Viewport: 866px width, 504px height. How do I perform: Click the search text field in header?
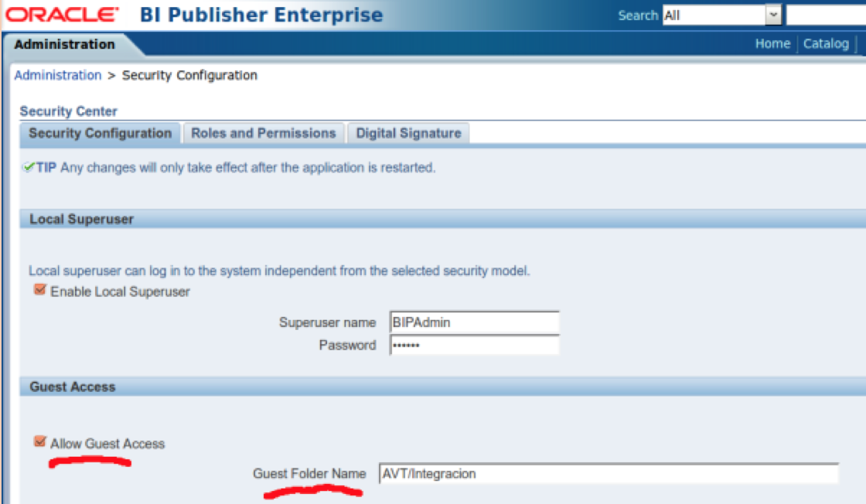(x=827, y=15)
